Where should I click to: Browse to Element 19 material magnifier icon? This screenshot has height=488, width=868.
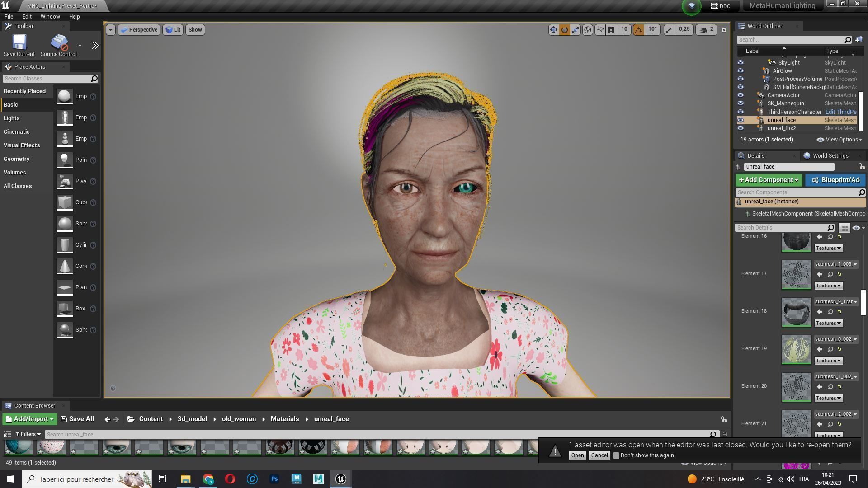point(830,349)
